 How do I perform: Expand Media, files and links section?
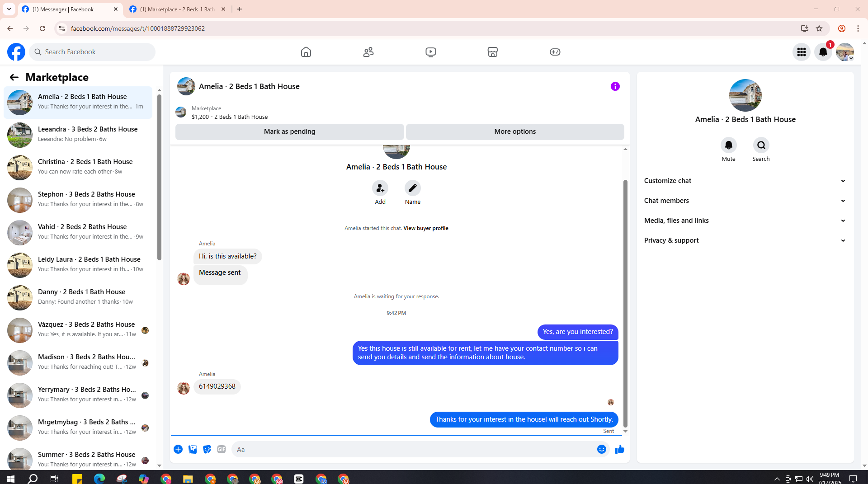tap(745, 221)
